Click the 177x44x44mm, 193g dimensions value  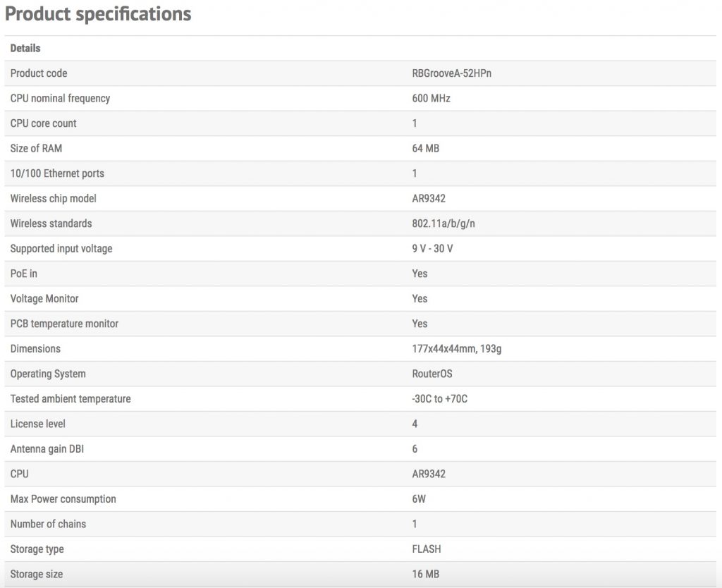pyautogui.click(x=457, y=349)
